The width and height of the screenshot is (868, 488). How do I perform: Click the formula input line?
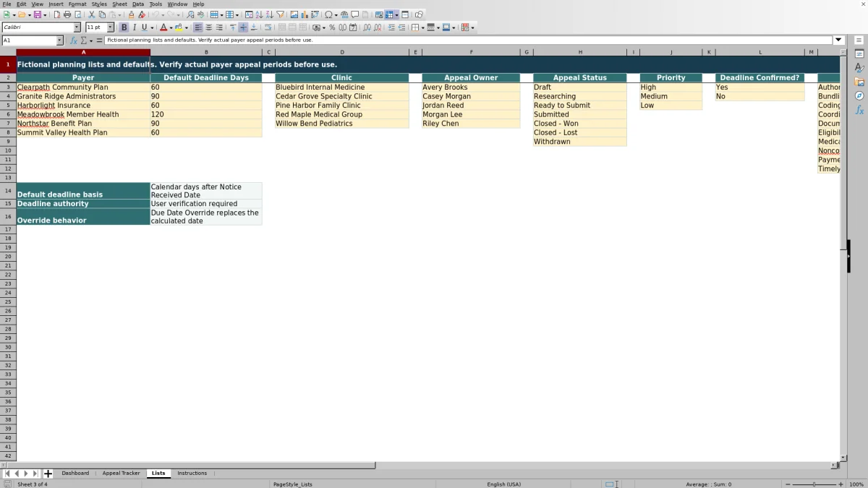[x=469, y=40]
